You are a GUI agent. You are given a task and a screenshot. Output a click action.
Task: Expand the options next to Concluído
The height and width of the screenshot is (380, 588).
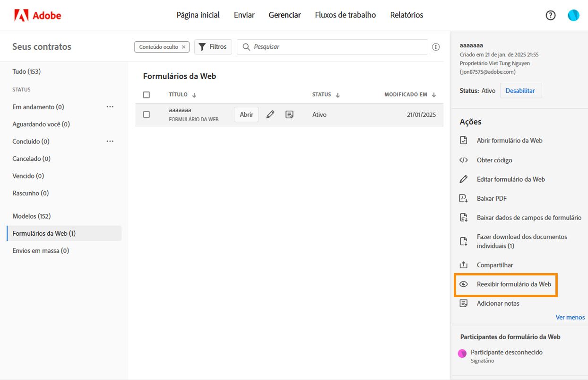point(110,141)
